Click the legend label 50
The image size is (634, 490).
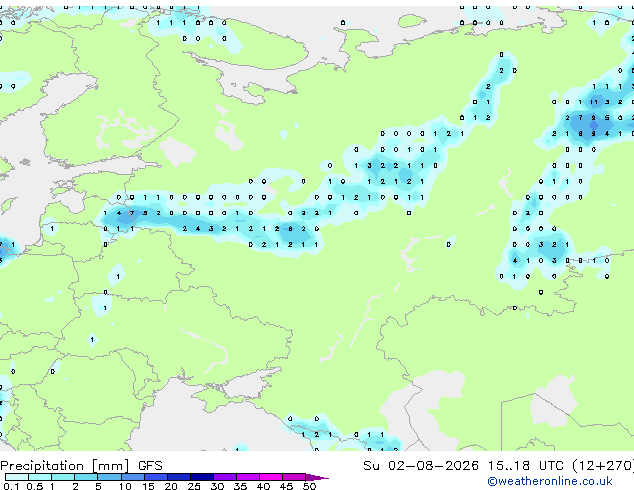click(x=309, y=486)
